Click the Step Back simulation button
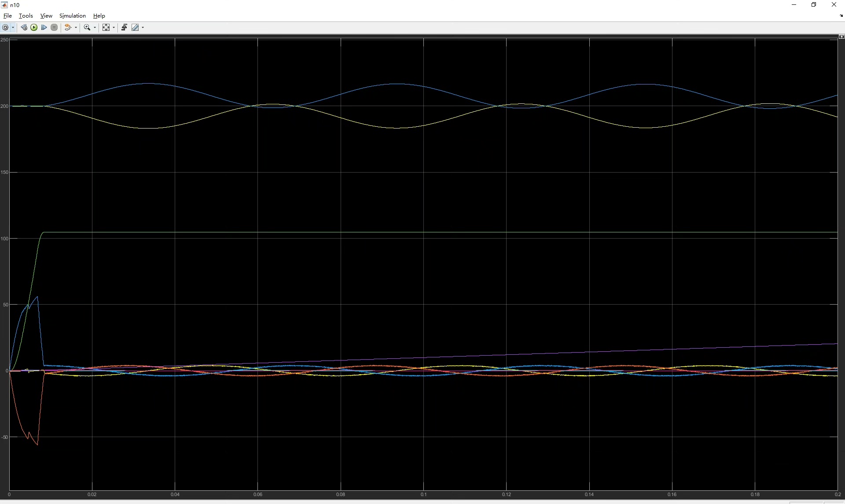Image resolution: width=845 pixels, height=504 pixels. (24, 27)
